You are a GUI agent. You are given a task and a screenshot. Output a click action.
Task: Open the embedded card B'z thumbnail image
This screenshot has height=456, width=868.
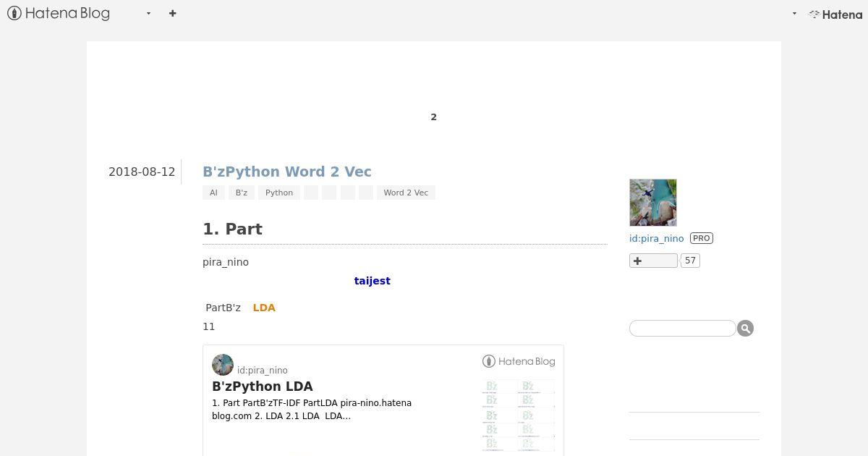point(519,415)
